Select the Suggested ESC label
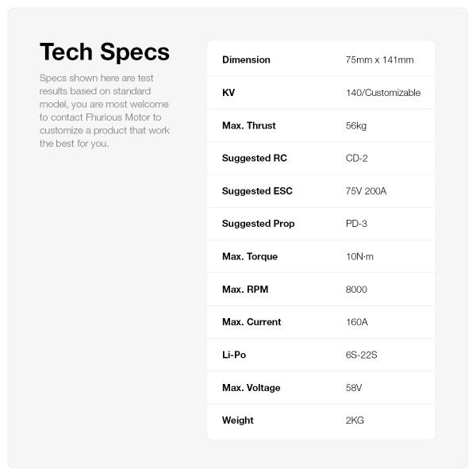The height and width of the screenshot is (476, 476). tap(256, 191)
